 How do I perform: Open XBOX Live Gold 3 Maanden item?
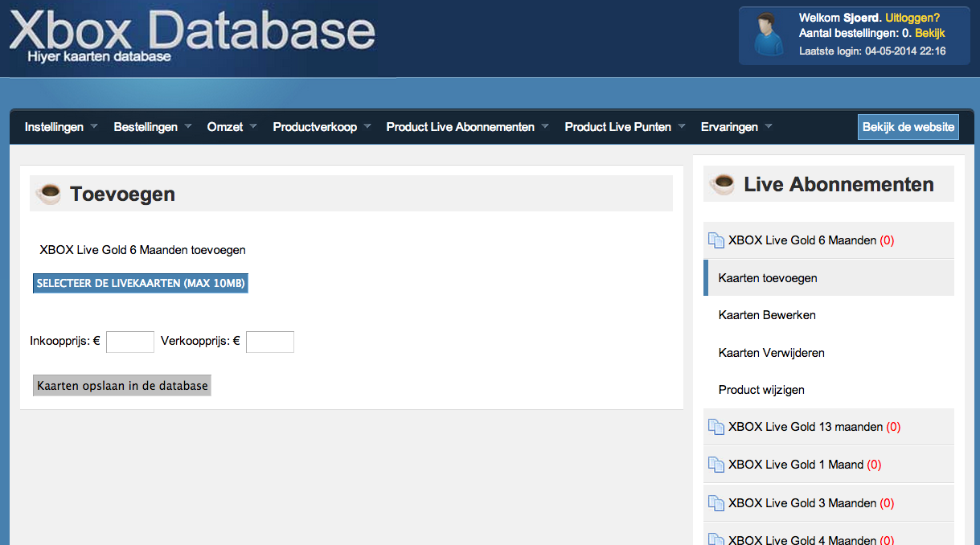click(x=829, y=503)
